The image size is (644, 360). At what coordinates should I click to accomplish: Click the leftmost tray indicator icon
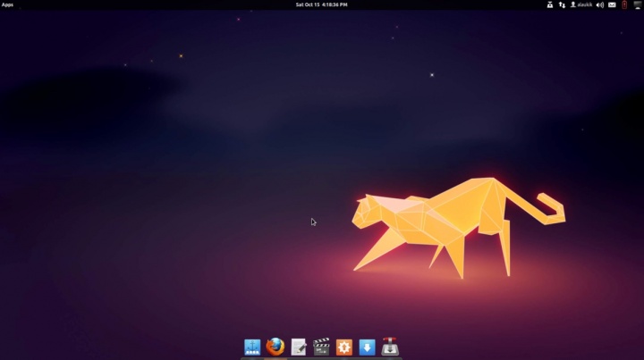click(549, 4)
